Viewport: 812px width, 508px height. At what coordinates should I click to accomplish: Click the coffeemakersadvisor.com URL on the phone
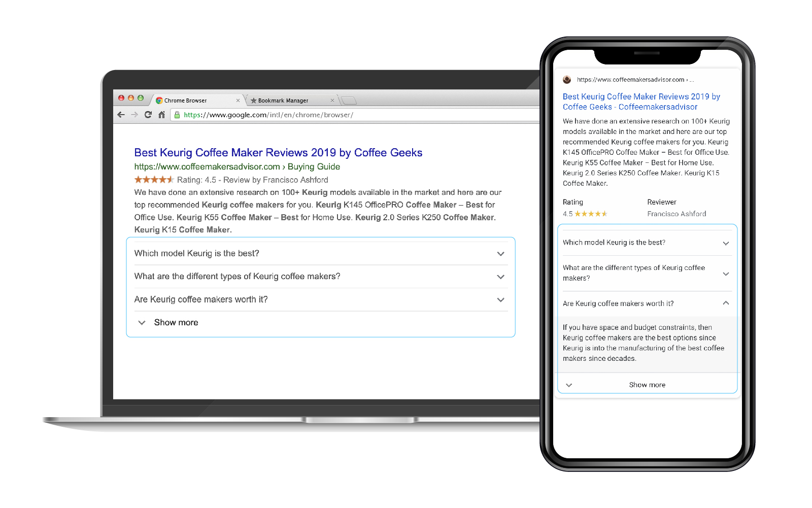635,80
